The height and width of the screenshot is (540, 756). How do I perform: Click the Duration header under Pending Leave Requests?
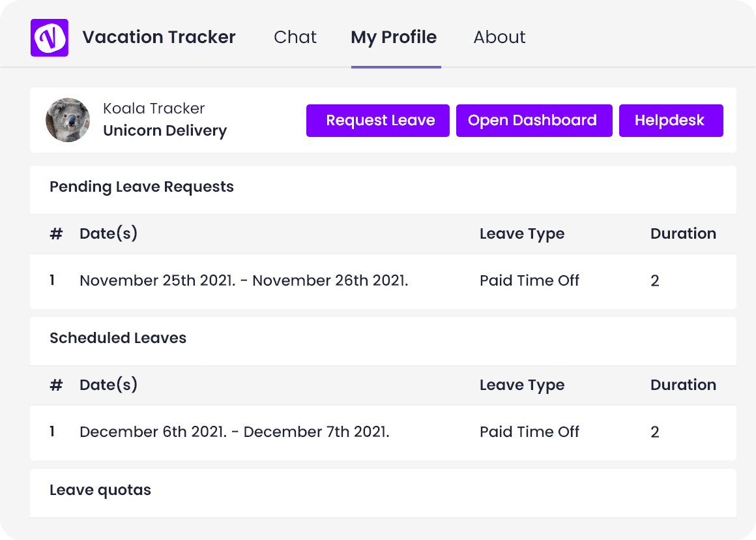coord(683,233)
